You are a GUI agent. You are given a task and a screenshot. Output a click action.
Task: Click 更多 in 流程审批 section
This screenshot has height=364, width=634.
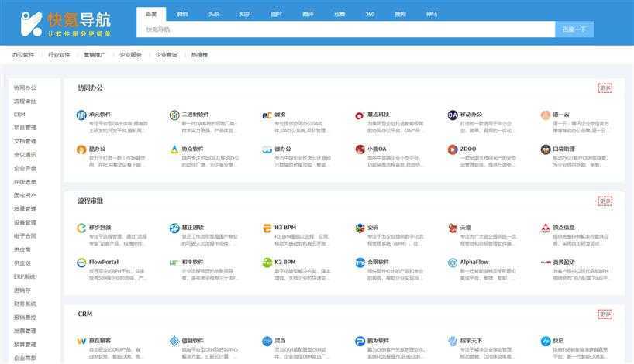[605, 201]
